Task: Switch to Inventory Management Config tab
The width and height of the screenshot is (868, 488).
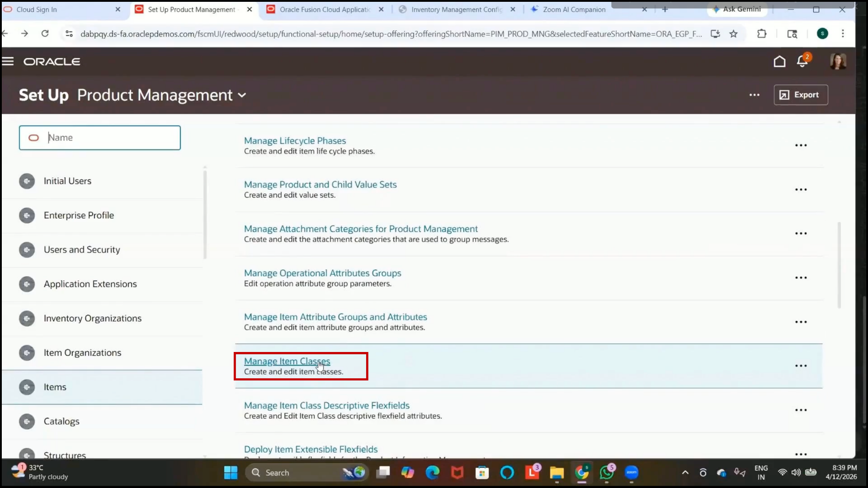Action: pyautogui.click(x=457, y=9)
